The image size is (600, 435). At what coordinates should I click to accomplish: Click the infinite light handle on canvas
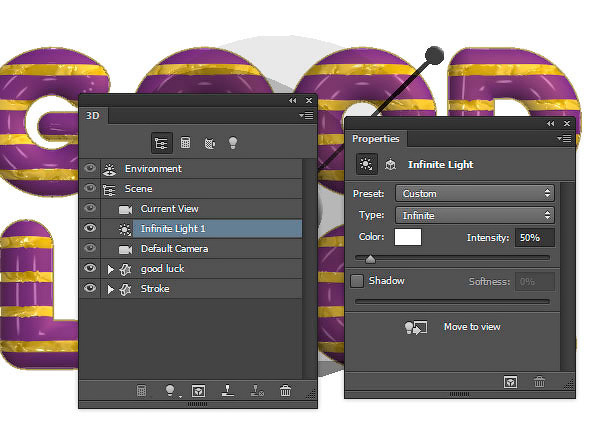(434, 55)
